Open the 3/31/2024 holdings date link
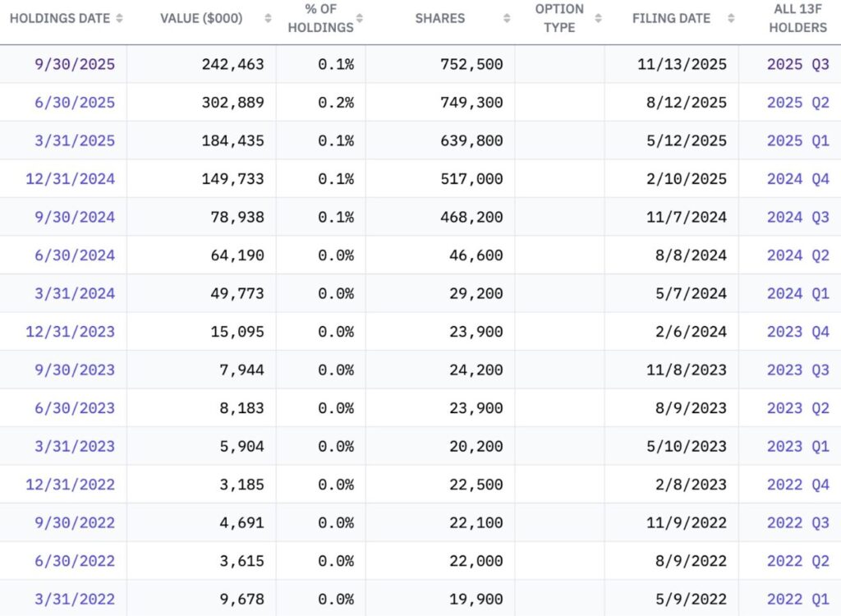 75,293
